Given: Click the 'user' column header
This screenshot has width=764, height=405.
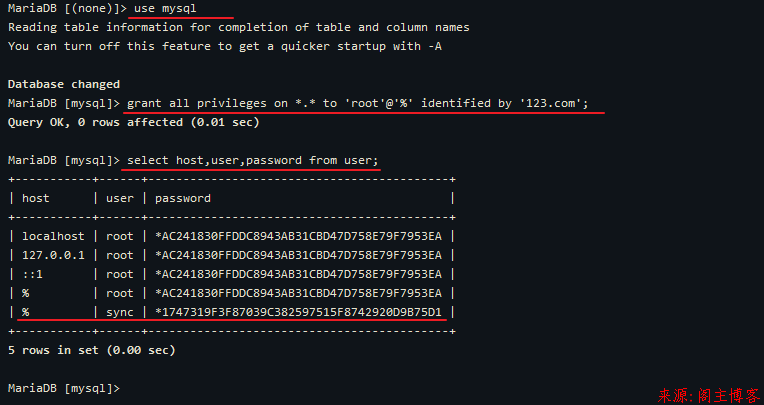Looking at the screenshot, I should [120, 198].
